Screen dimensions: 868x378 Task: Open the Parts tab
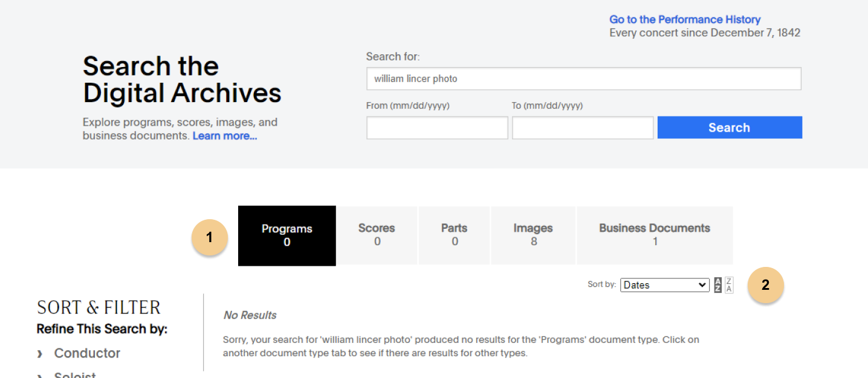click(455, 235)
